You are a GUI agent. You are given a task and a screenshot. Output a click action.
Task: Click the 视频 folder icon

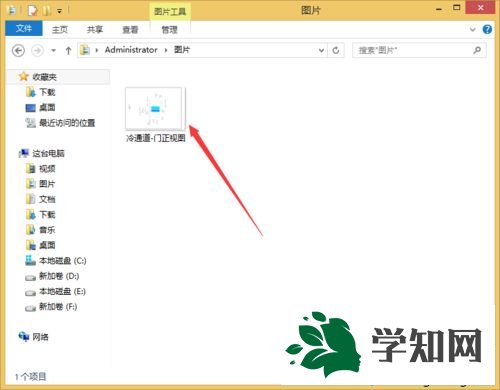(30, 168)
